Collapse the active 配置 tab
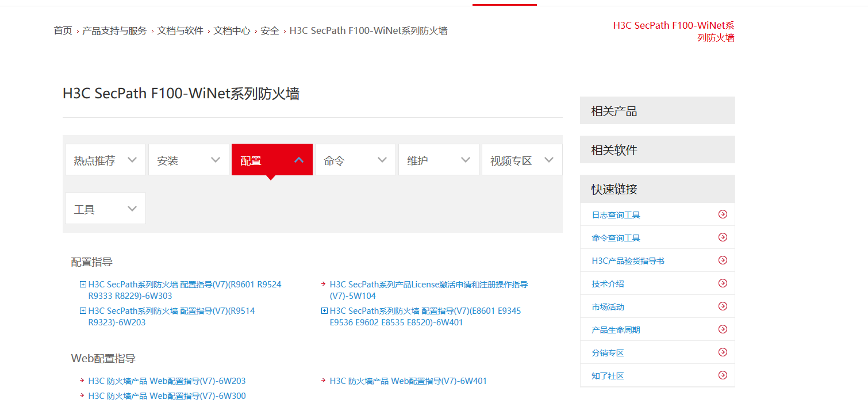 pyautogui.click(x=272, y=160)
